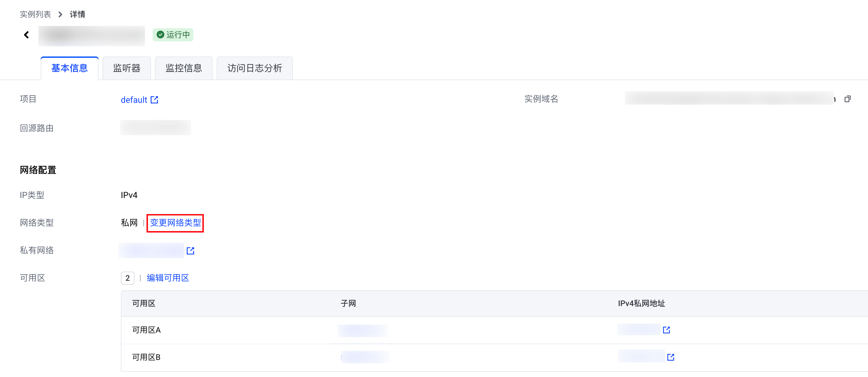
Task: Copy the instance domain name
Action: click(847, 99)
